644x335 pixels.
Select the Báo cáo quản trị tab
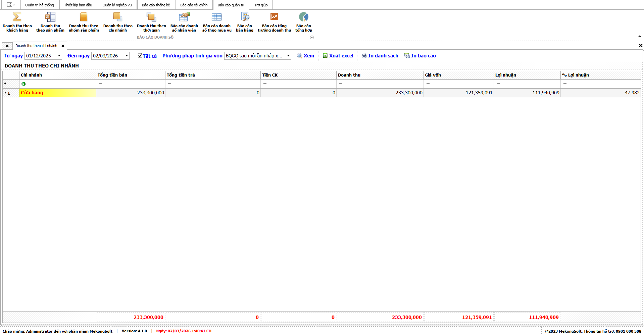pos(231,5)
